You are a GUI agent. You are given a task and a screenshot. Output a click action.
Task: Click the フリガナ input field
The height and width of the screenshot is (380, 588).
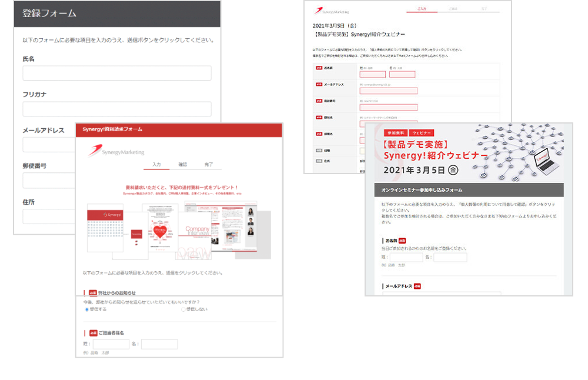[116, 109]
